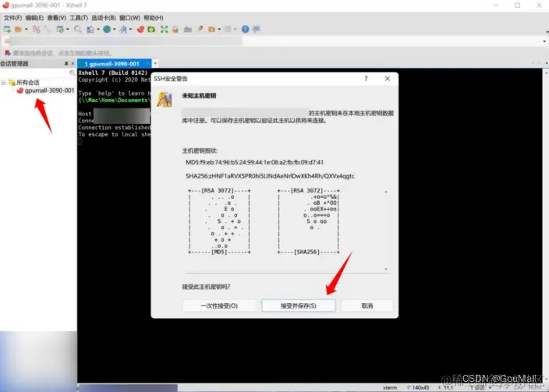The image size is (549, 392).
Task: Click 接受并保存(S) button
Action: (x=299, y=305)
